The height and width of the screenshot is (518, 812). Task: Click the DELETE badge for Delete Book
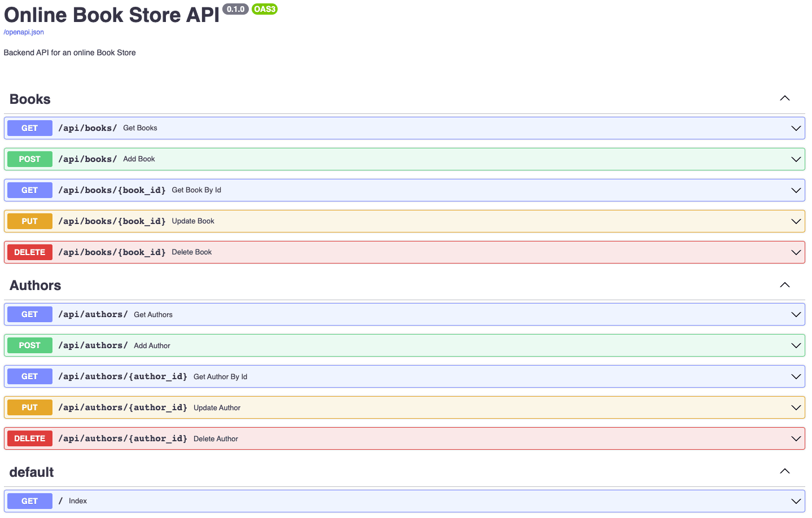30,252
